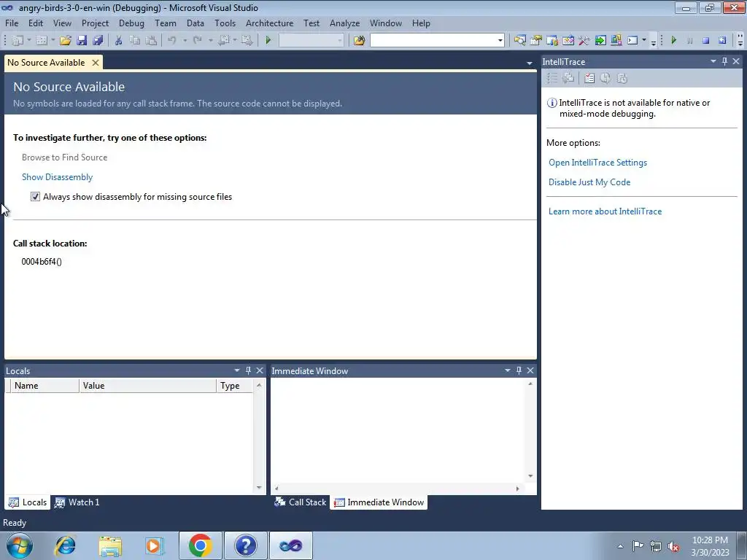Open IntelliTrace settings checklist icon
This screenshot has width=747, height=560.
click(x=589, y=78)
